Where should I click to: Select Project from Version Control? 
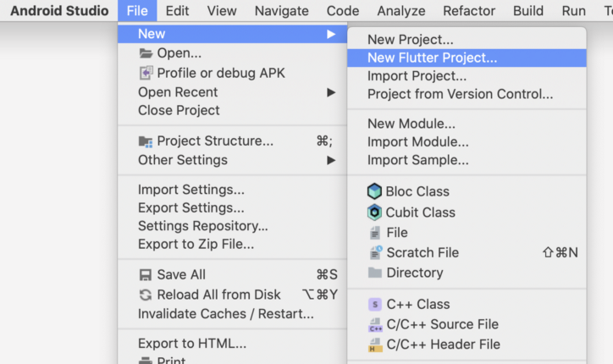[460, 94]
